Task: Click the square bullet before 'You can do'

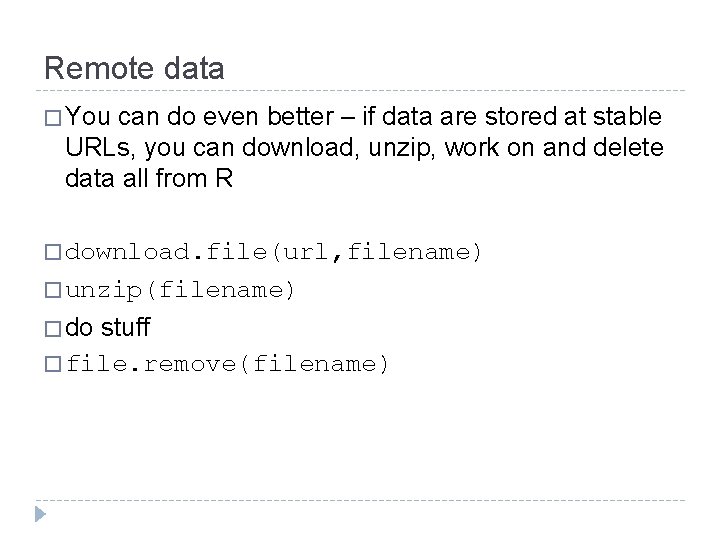Action: coord(53,118)
